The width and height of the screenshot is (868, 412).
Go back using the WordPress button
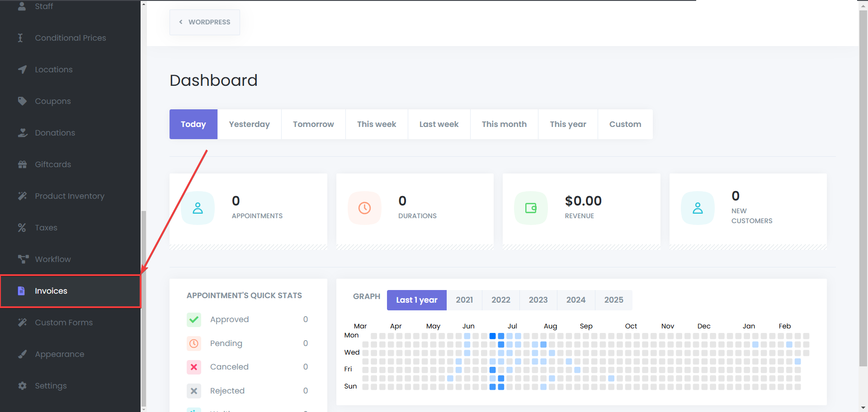(x=205, y=22)
